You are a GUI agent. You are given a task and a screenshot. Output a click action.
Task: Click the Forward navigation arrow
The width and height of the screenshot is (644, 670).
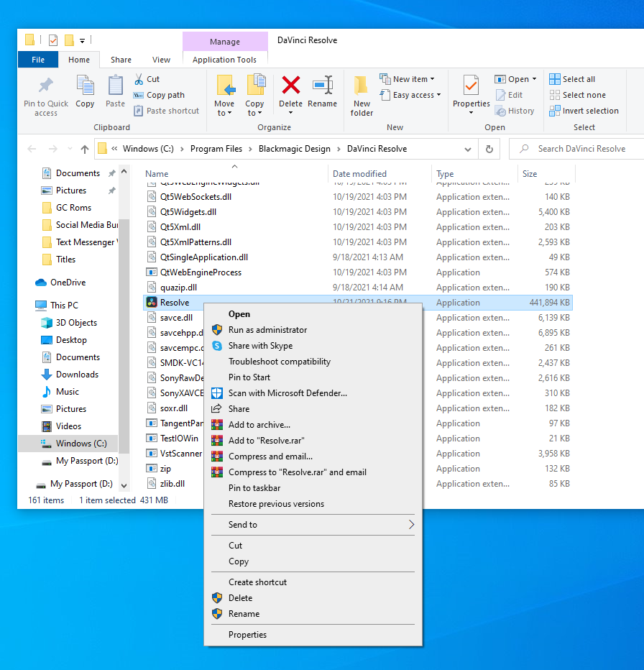[x=53, y=149]
